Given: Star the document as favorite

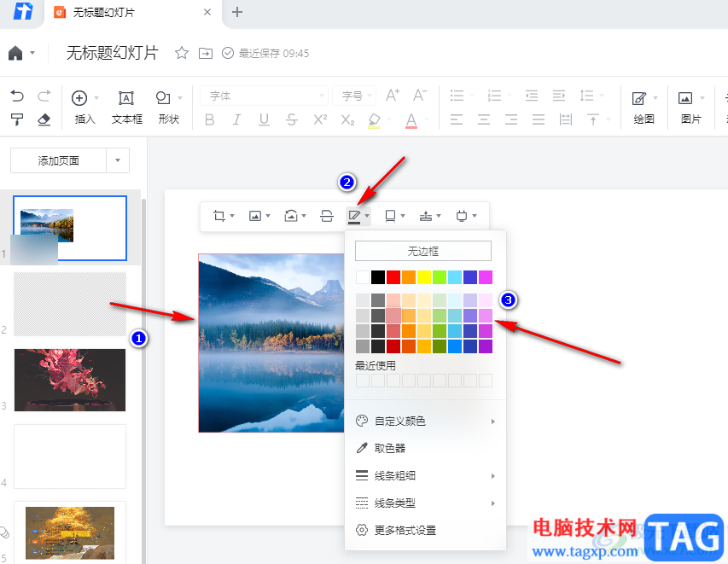Looking at the screenshot, I should (x=182, y=53).
